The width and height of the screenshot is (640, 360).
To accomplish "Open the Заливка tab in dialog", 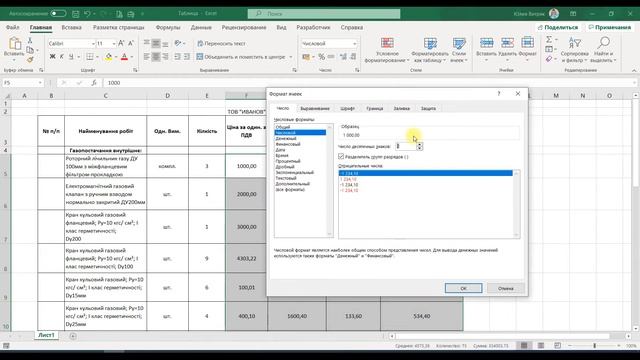I will click(401, 109).
